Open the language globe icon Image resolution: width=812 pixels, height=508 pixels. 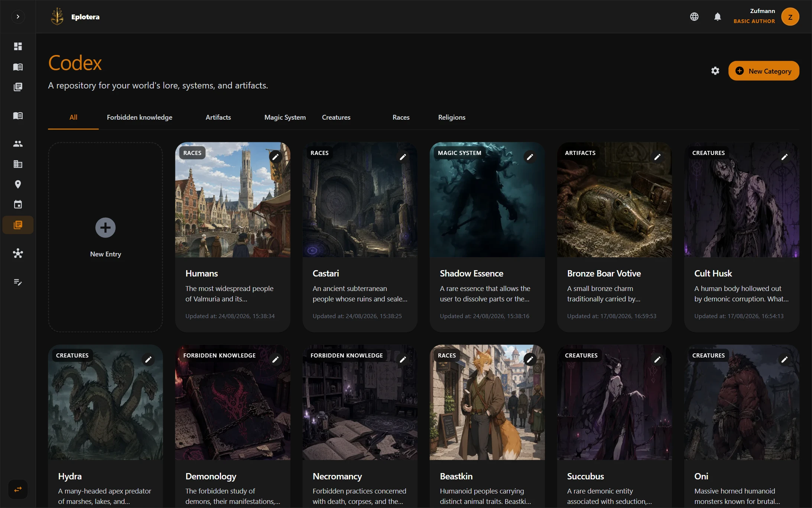[x=694, y=17]
